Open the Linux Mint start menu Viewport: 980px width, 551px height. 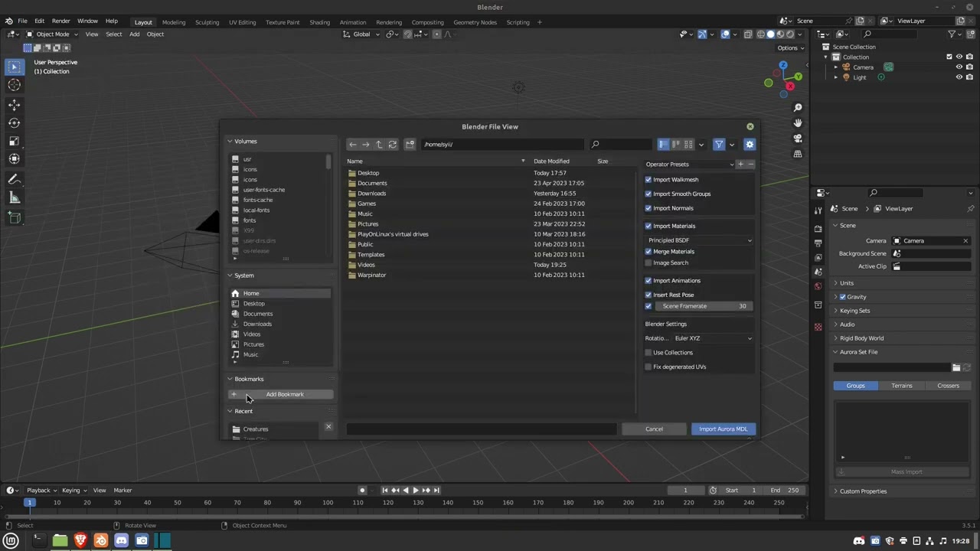pos(11,541)
